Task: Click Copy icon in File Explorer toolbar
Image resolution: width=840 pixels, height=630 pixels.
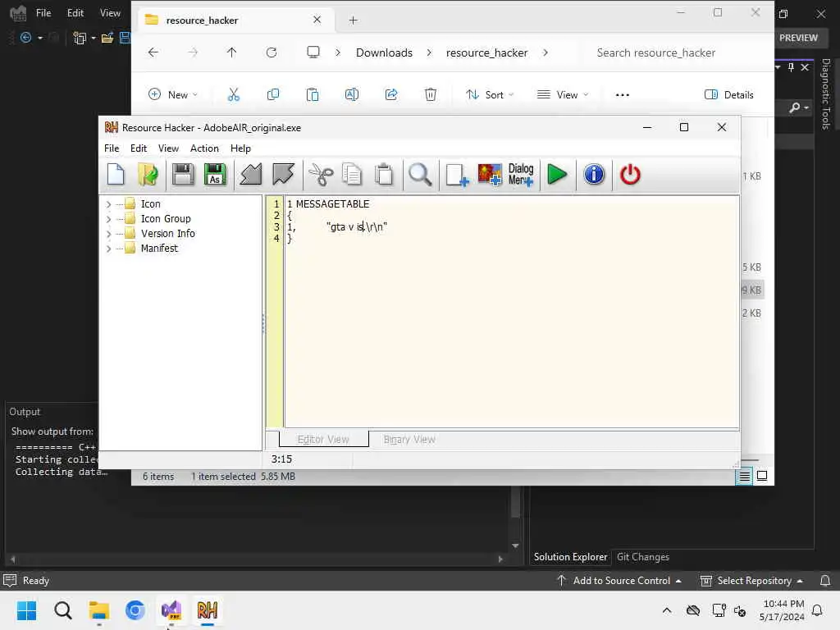Action: pyautogui.click(x=273, y=95)
